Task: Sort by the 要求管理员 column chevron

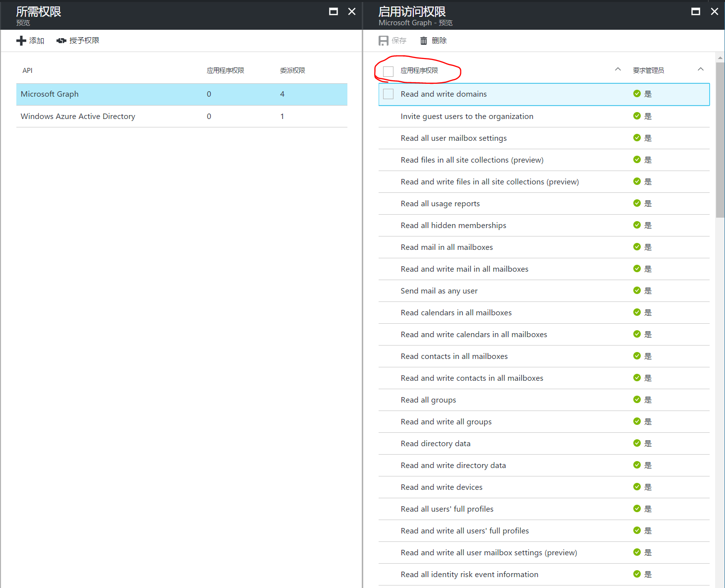Action: (x=701, y=69)
